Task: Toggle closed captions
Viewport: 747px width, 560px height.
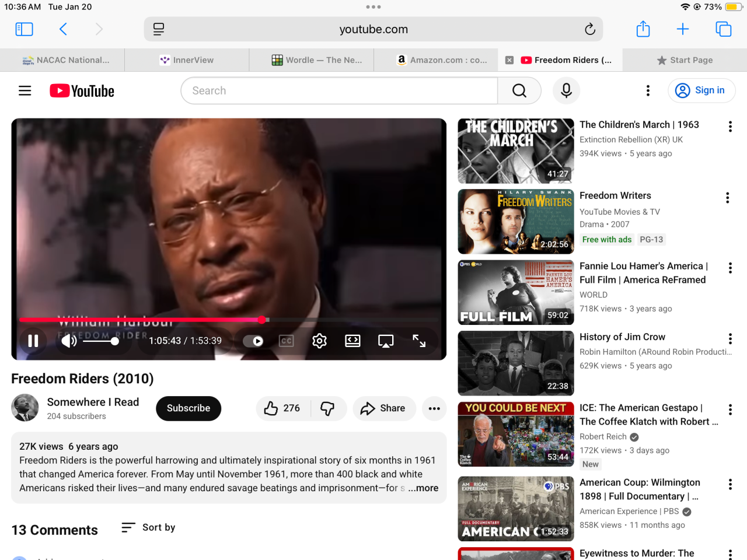Action: click(x=287, y=341)
